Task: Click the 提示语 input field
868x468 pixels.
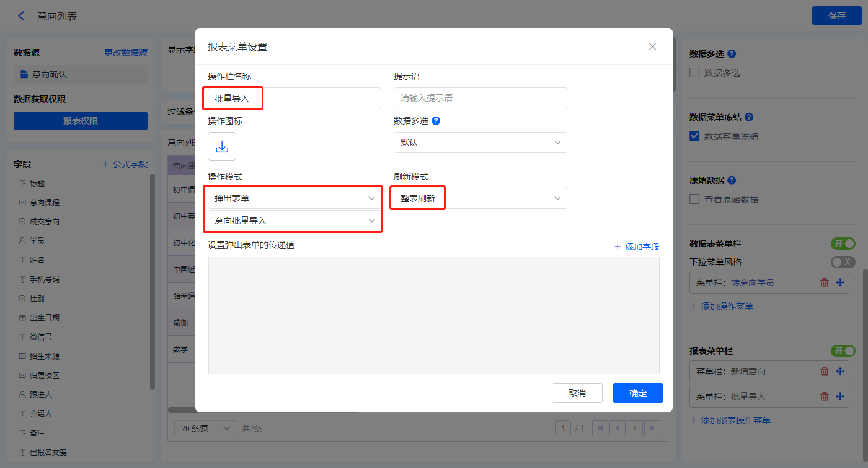Action: (x=480, y=98)
